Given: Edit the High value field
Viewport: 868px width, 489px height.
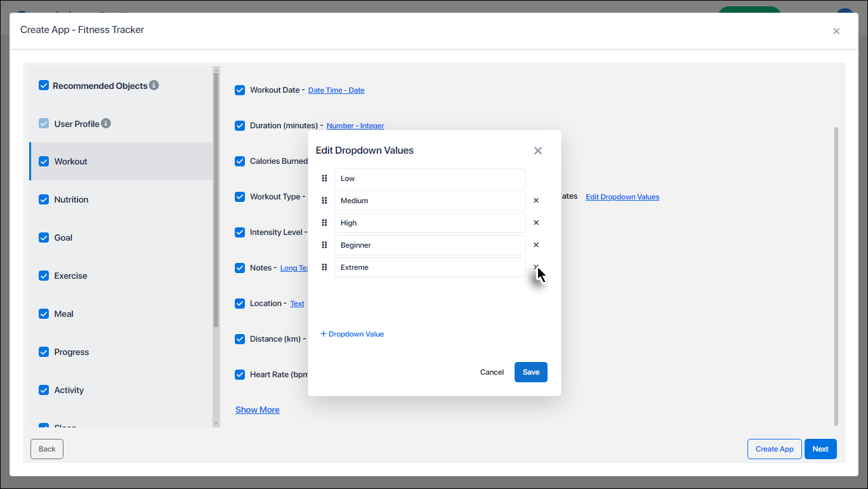Looking at the screenshot, I should [x=430, y=223].
